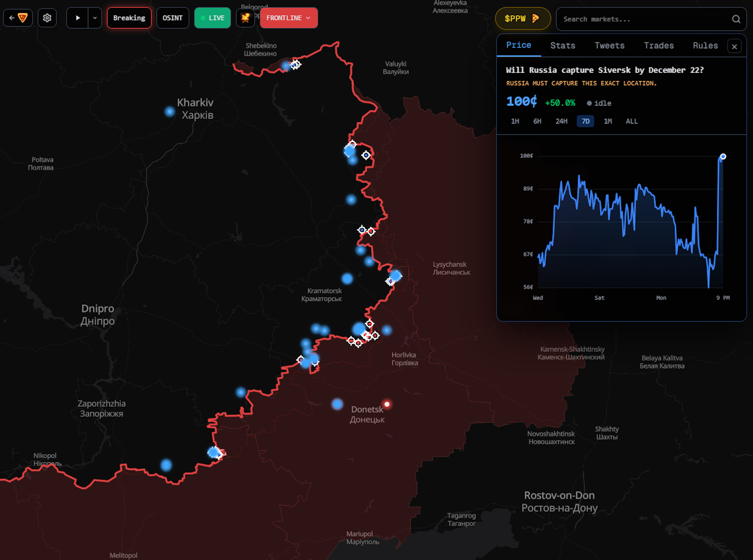The width and height of the screenshot is (753, 560).
Task: Expand the FRONTLINE dropdown
Action: pos(289,18)
